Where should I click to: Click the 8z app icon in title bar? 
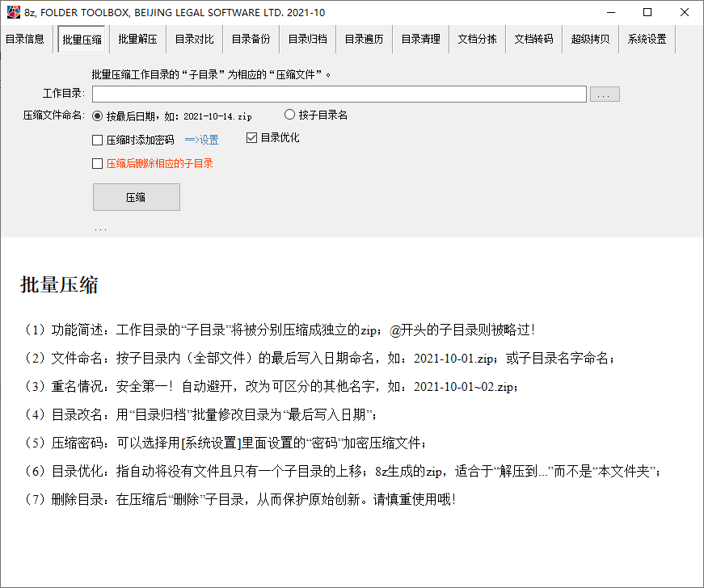click(14, 12)
